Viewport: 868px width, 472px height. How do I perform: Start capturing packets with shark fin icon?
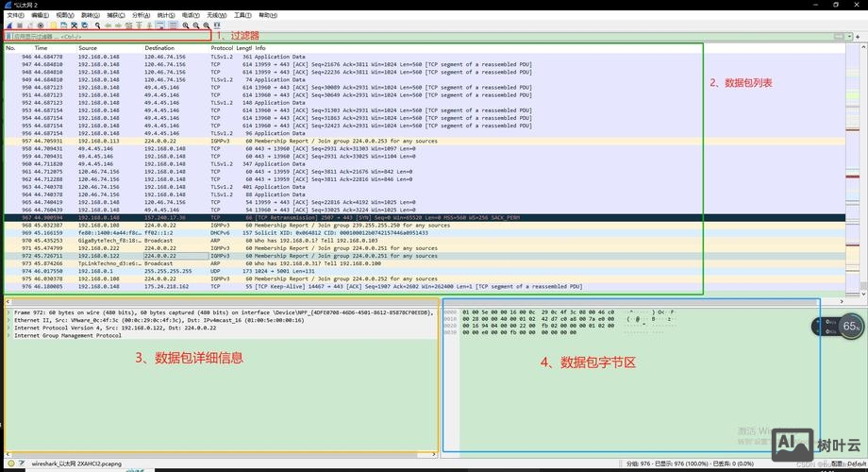pos(8,25)
